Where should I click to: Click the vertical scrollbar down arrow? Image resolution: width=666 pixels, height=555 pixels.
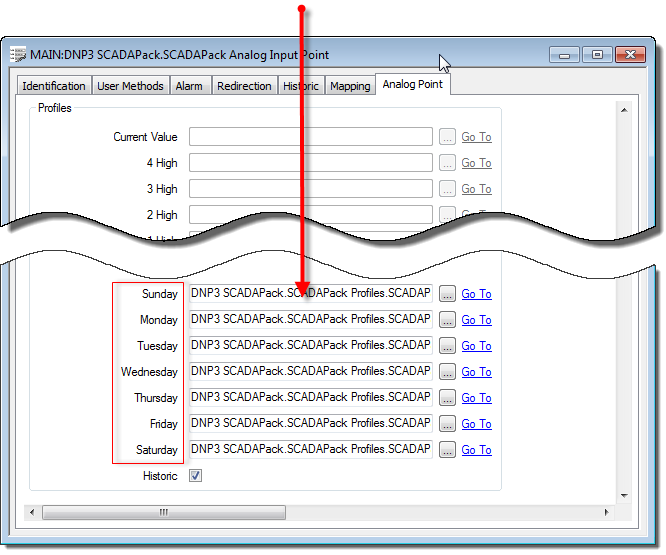(x=624, y=495)
